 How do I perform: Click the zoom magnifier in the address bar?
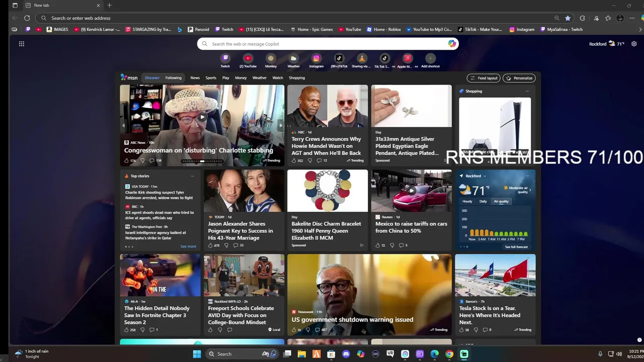[x=556, y=18]
